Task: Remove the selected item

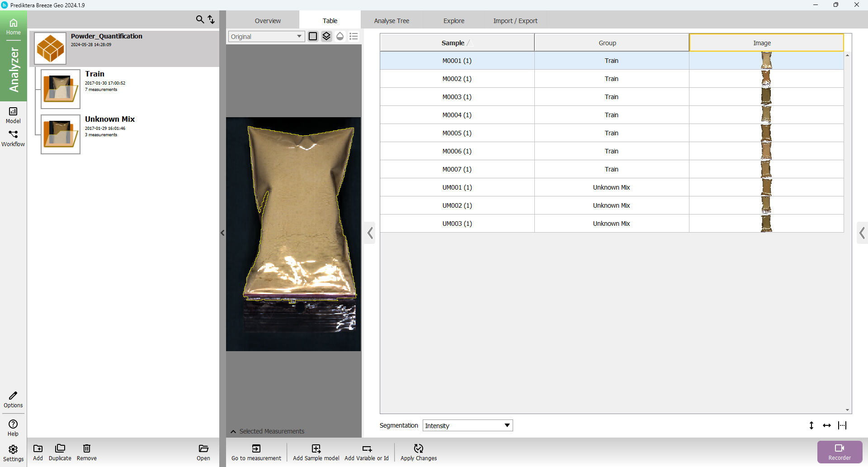Action: 87,452
